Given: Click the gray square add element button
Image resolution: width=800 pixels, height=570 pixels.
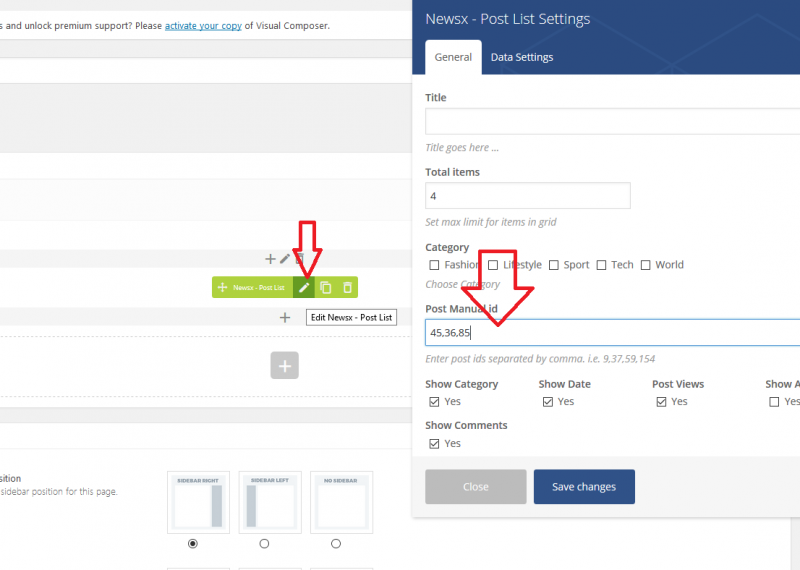Looking at the screenshot, I should [284, 366].
